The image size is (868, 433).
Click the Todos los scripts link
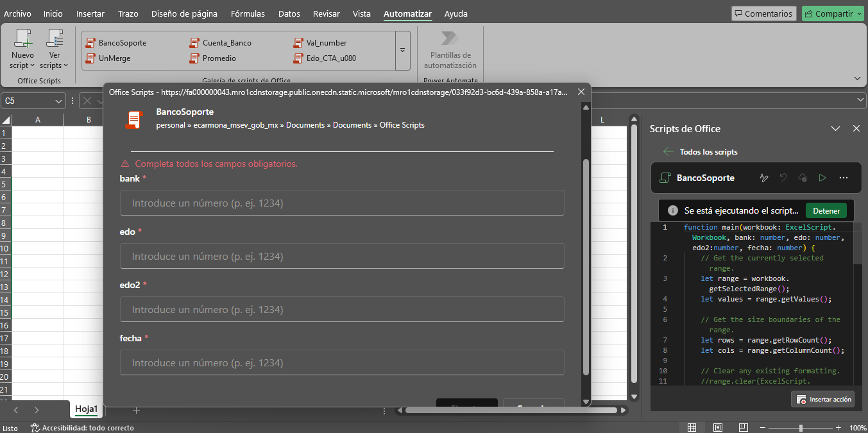point(708,152)
